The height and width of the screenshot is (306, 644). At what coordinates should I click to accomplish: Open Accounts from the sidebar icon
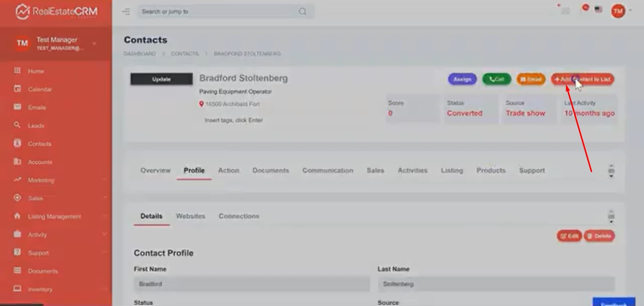[17, 162]
